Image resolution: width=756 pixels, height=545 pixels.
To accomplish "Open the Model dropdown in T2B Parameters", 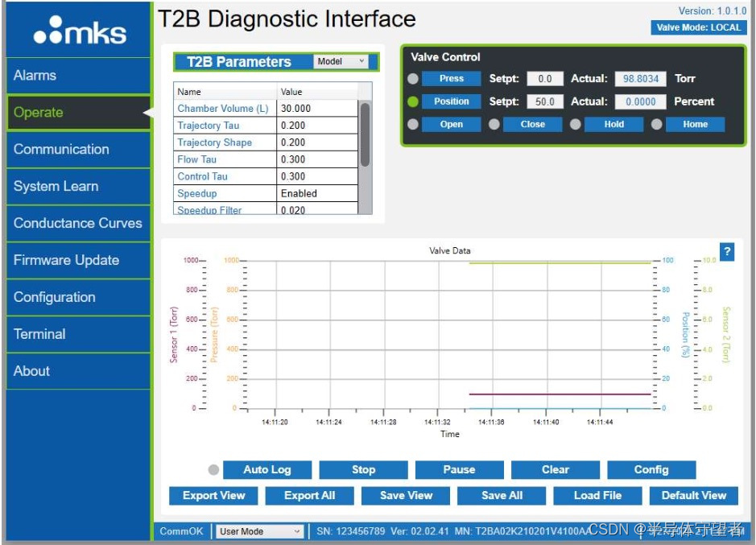I will pos(341,61).
